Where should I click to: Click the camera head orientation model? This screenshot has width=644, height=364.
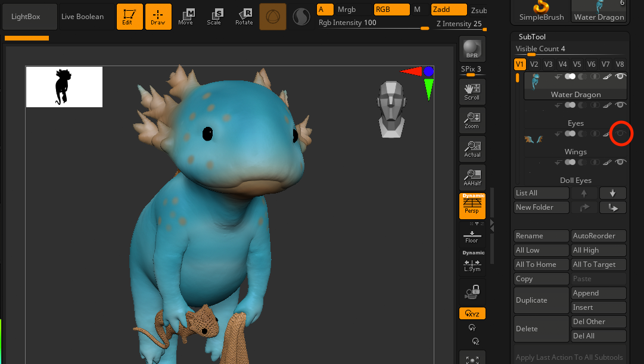391,109
